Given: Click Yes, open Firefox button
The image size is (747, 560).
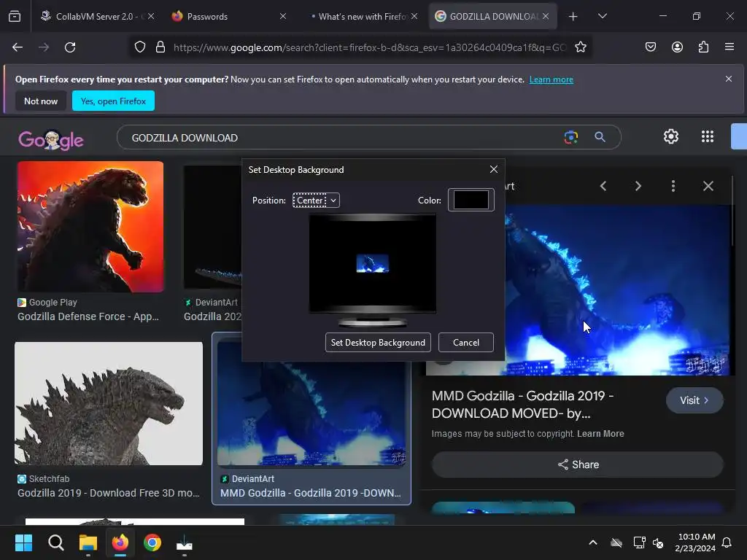Looking at the screenshot, I should (x=113, y=101).
